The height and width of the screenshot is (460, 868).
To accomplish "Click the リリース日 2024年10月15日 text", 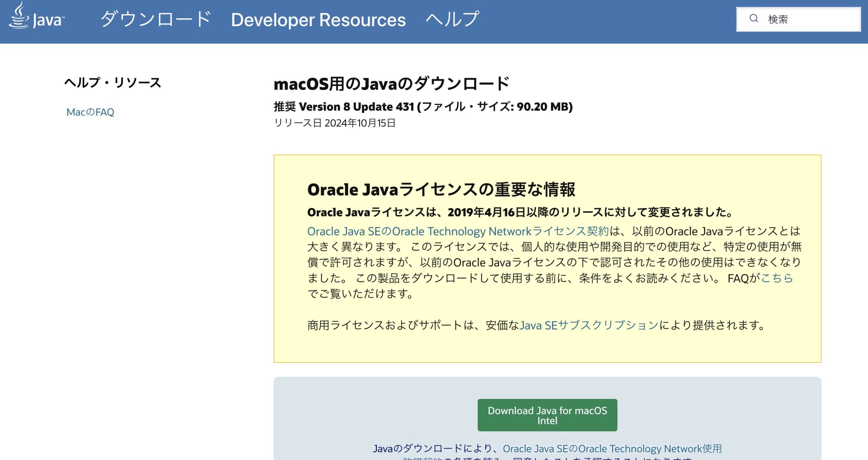I will point(335,123).
